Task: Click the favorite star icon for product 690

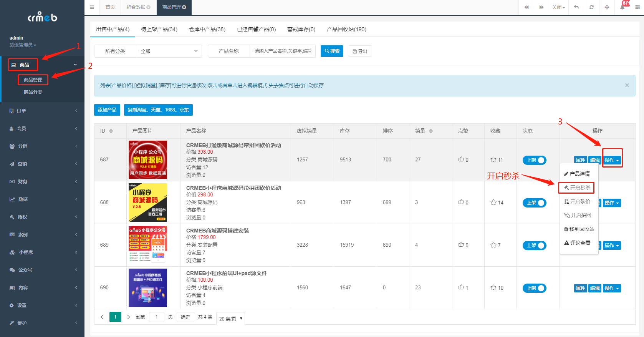Action: click(493, 287)
